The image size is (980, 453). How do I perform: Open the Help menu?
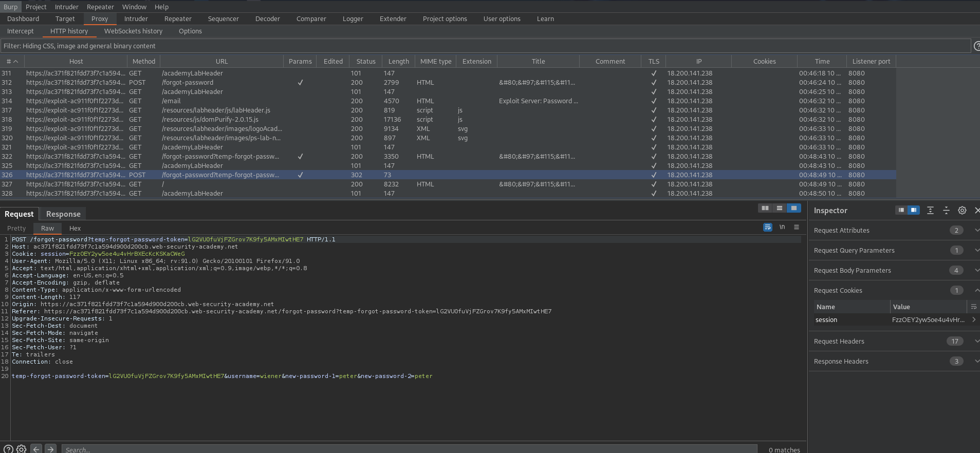(x=161, y=7)
